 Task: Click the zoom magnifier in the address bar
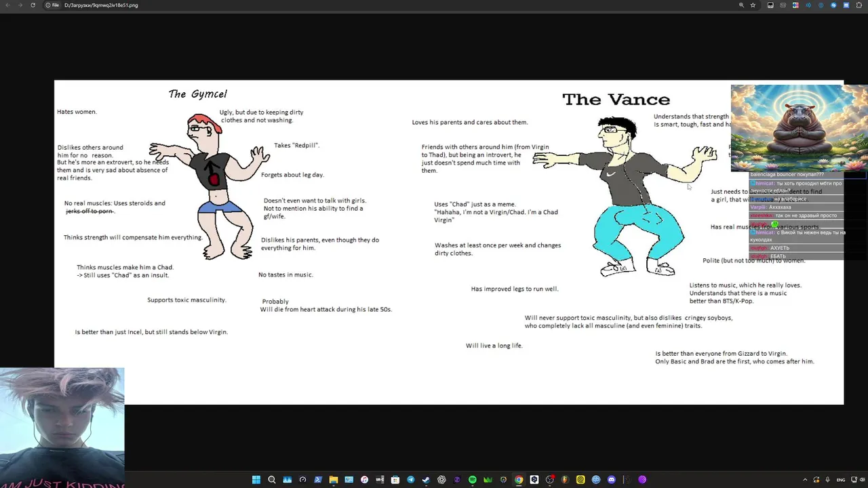click(741, 5)
